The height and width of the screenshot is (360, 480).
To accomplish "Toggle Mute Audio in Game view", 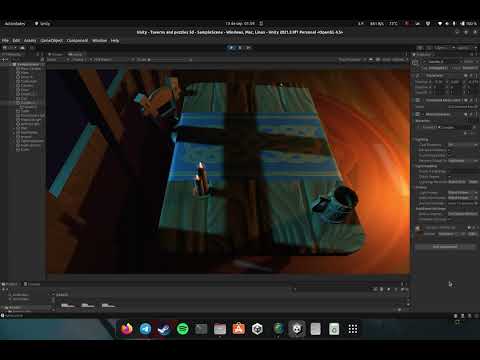I will tap(371, 60).
